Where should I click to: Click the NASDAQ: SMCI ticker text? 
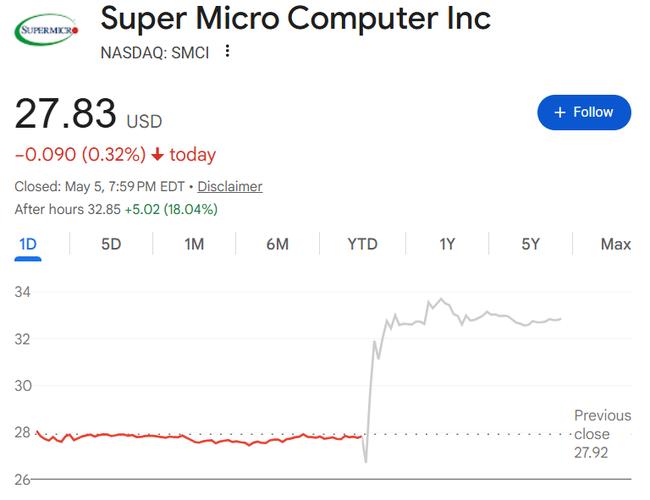click(155, 53)
